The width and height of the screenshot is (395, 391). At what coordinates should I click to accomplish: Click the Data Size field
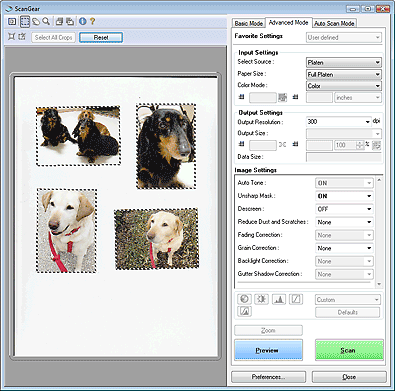(x=344, y=157)
